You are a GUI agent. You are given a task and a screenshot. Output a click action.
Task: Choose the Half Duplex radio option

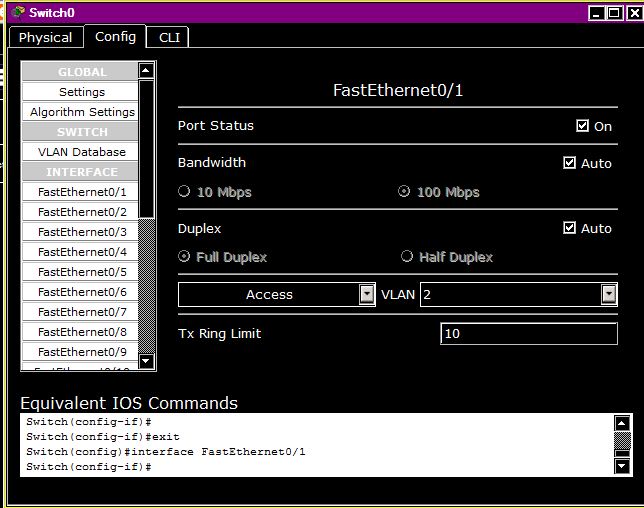point(407,256)
